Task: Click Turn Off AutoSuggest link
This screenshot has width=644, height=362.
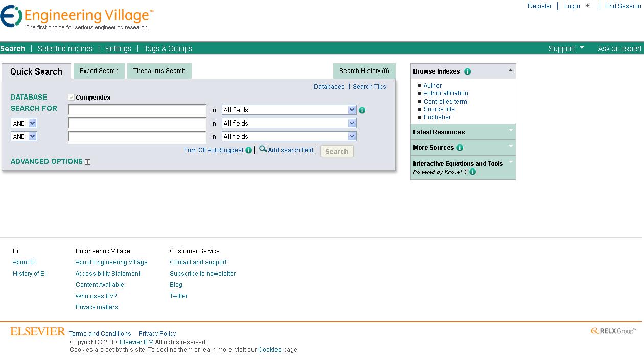Action: (x=214, y=150)
